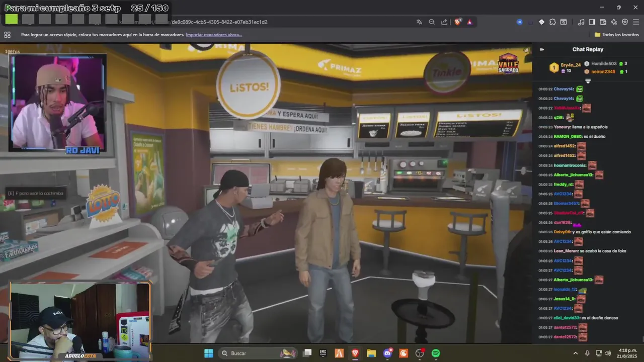Click the tab search window icon

[563, 22]
